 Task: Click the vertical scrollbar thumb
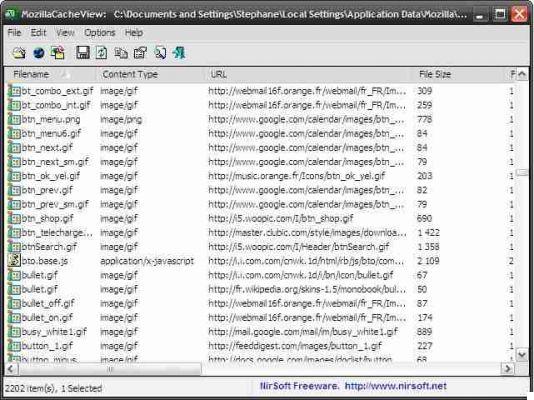pos(522,173)
